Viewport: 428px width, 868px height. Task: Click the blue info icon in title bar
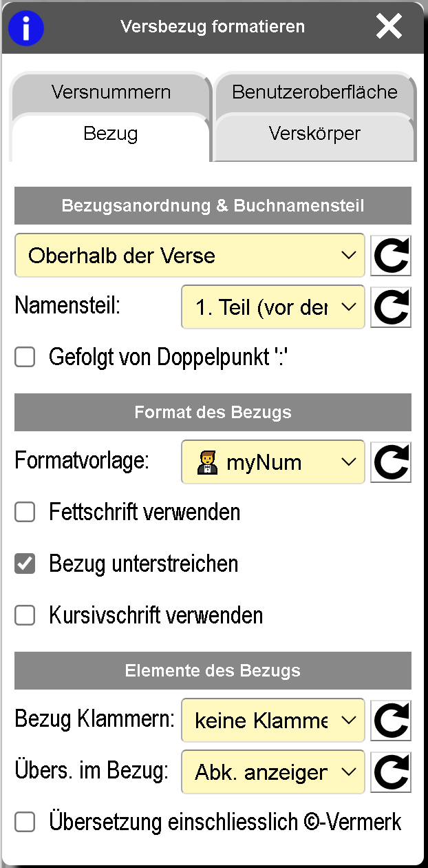(x=25, y=28)
